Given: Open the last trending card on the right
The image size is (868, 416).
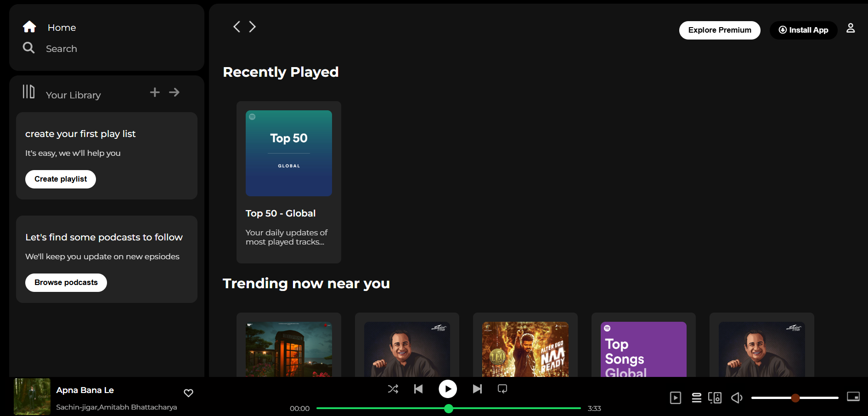Looking at the screenshot, I should pos(762,349).
